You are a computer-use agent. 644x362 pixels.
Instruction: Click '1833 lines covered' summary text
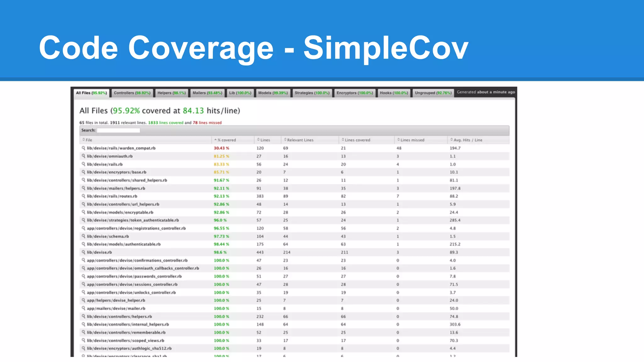pyautogui.click(x=166, y=123)
